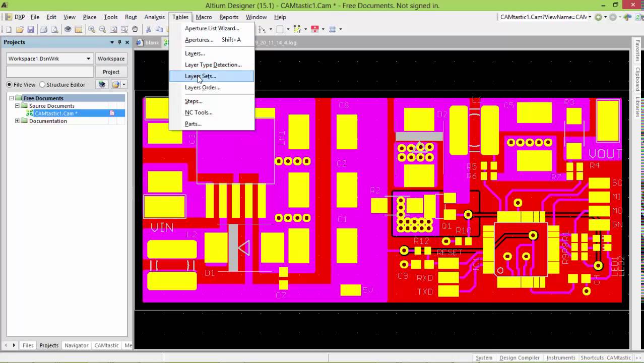Open the grid settings toolbar icon
This screenshot has width=644, height=363.
coord(333,29)
